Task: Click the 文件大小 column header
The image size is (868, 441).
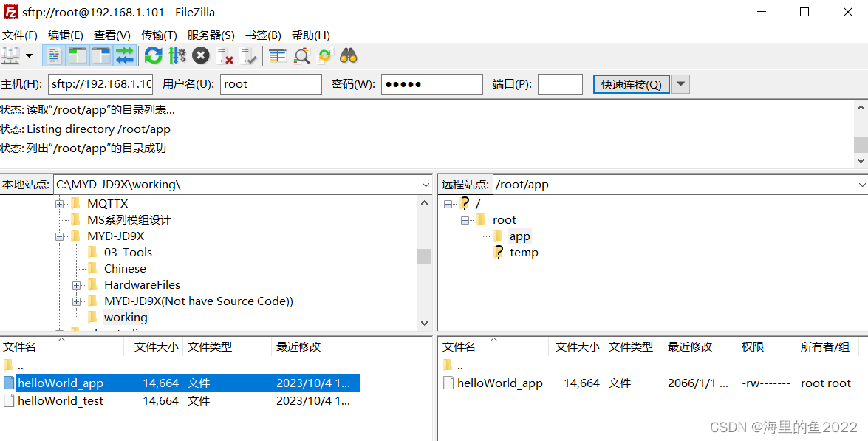Action: pyautogui.click(x=155, y=346)
